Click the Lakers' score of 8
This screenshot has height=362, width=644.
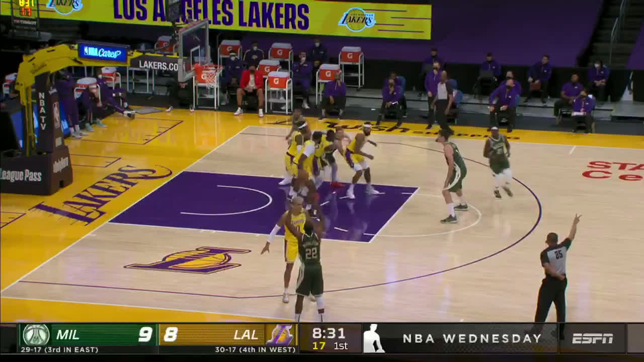(x=171, y=335)
